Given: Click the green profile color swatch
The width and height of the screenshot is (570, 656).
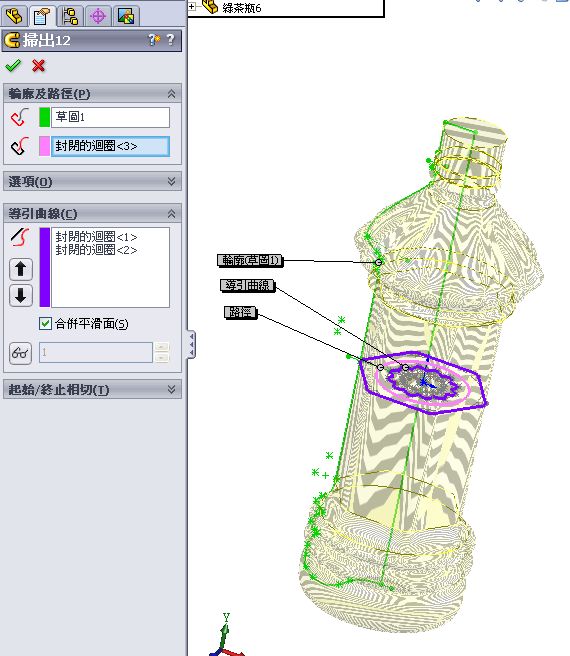Looking at the screenshot, I should tap(44, 117).
